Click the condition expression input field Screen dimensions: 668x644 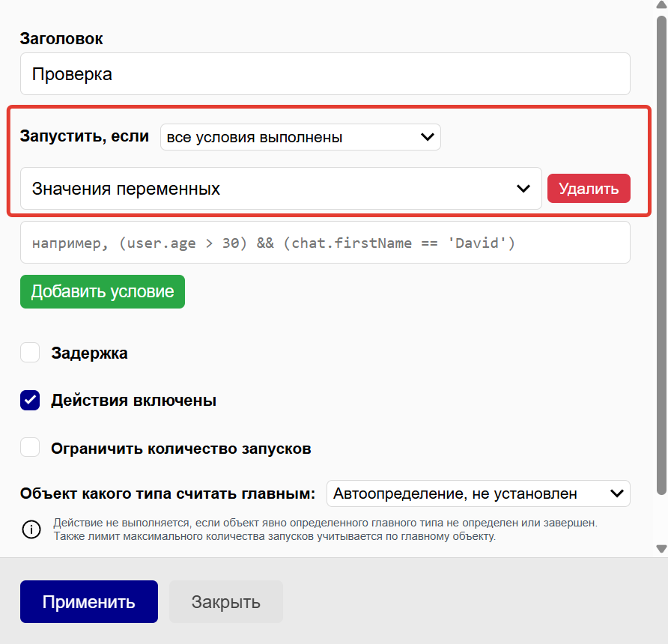click(325, 243)
